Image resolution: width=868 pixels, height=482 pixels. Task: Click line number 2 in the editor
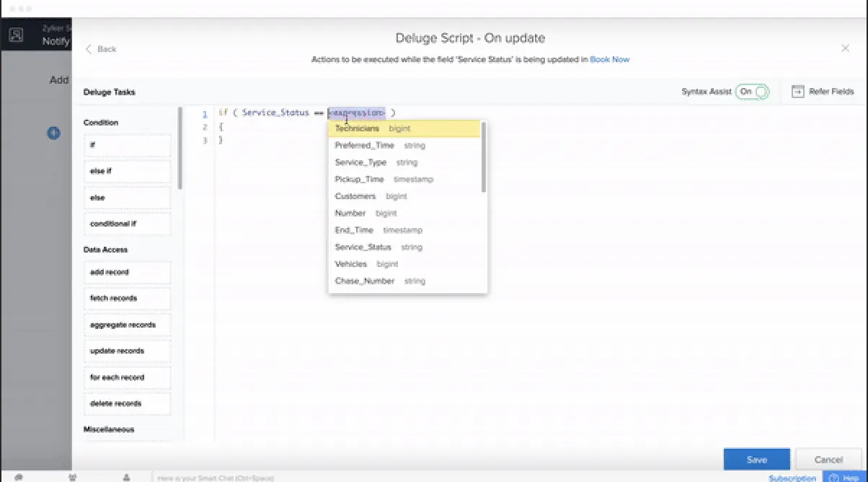coord(205,127)
